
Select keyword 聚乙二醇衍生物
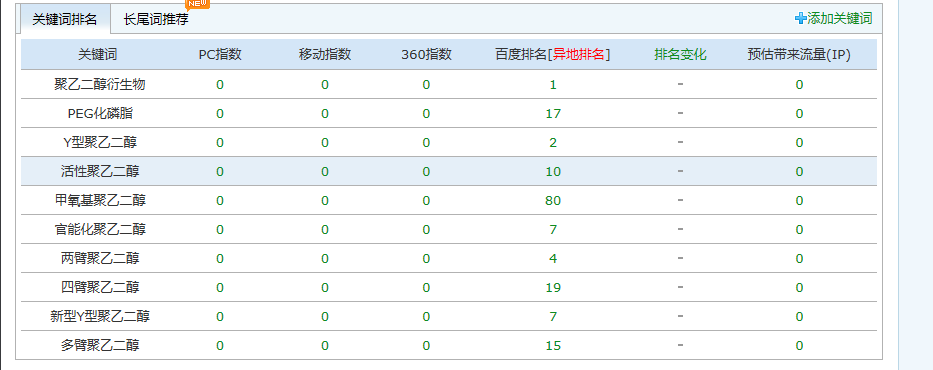pos(100,84)
